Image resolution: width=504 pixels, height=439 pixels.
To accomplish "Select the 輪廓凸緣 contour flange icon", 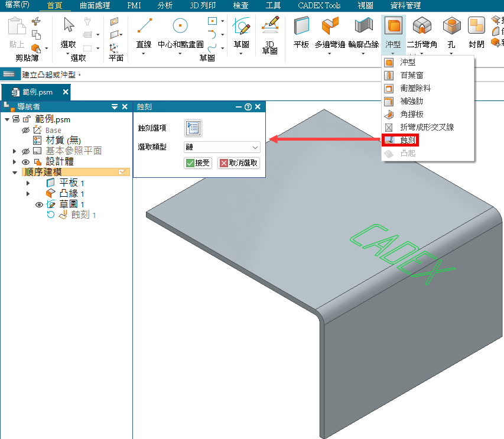I will (363, 27).
